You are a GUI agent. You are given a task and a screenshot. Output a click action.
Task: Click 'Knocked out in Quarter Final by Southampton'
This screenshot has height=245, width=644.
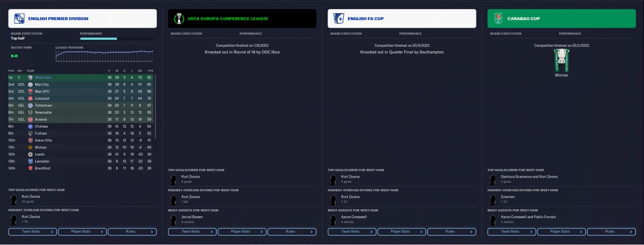pos(402,52)
